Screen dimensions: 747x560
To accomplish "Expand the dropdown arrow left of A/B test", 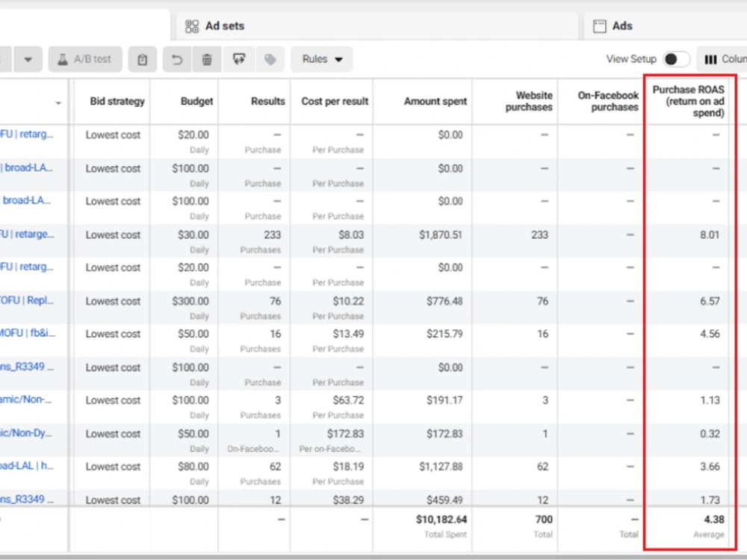I will point(28,59).
